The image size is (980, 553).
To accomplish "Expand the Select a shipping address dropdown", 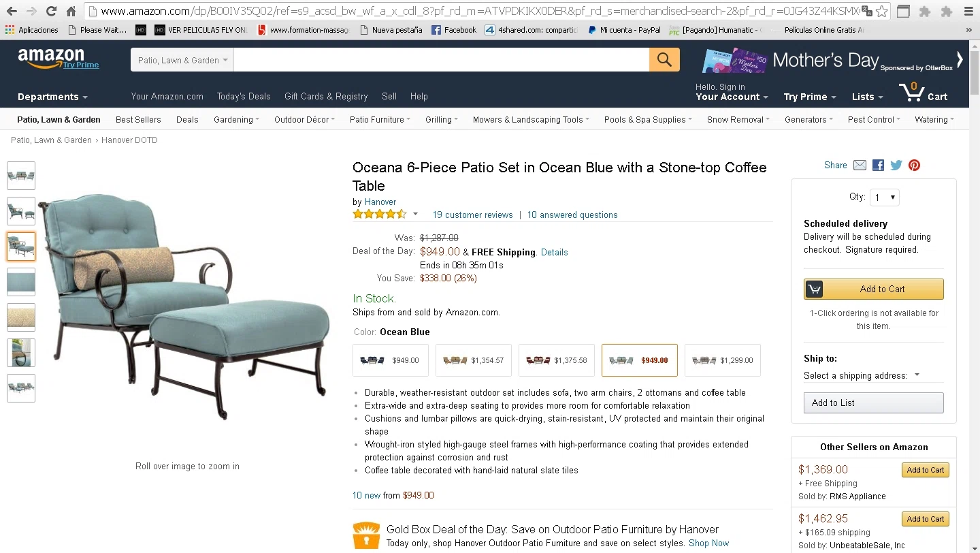I will 862,375.
